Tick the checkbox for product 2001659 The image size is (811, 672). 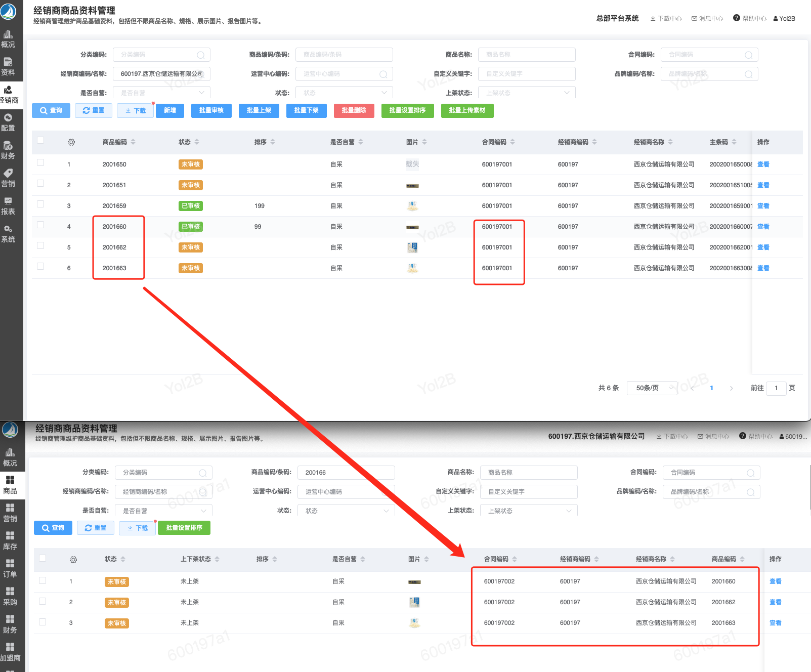click(x=40, y=204)
